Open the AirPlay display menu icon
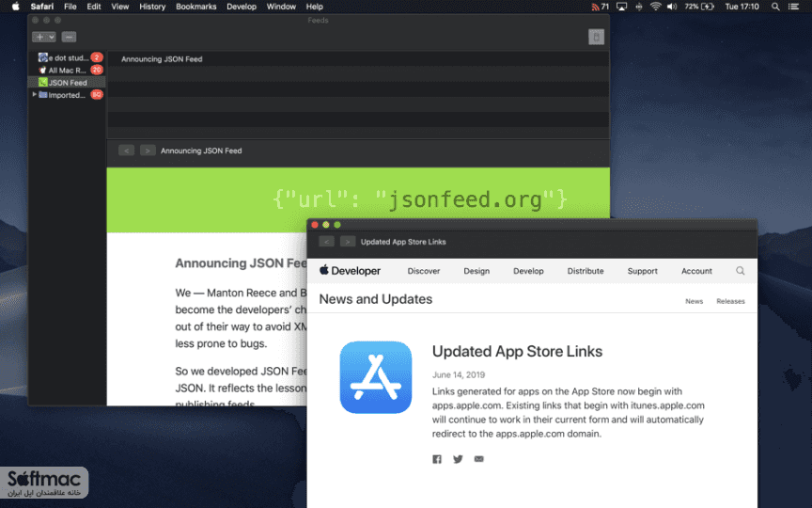 621,7
